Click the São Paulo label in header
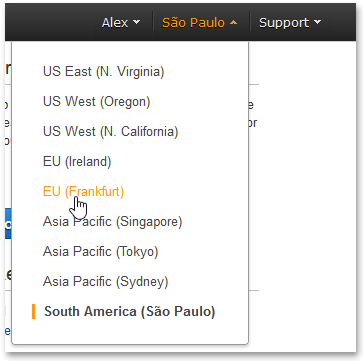Screen dimensions: 363x361 click(193, 23)
